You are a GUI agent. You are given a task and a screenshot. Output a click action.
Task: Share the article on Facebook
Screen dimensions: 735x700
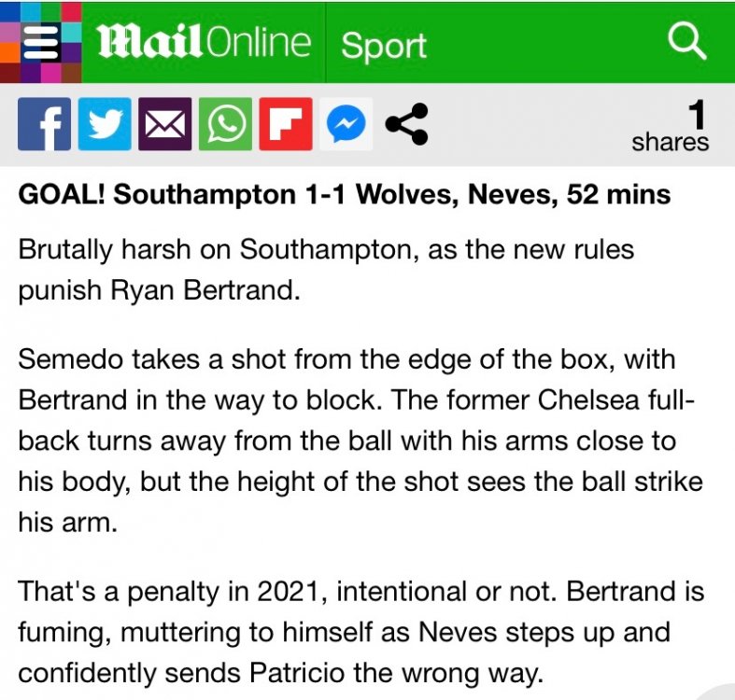(44, 124)
